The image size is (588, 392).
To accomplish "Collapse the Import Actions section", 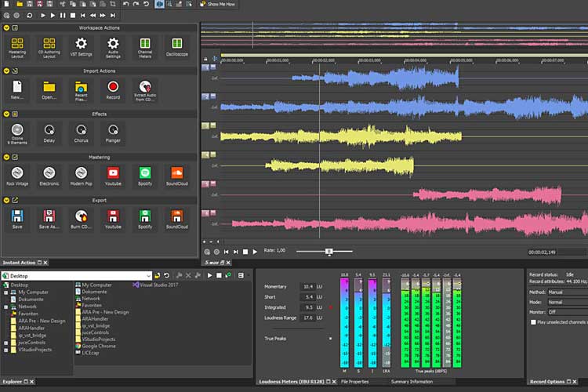I will (6, 71).
